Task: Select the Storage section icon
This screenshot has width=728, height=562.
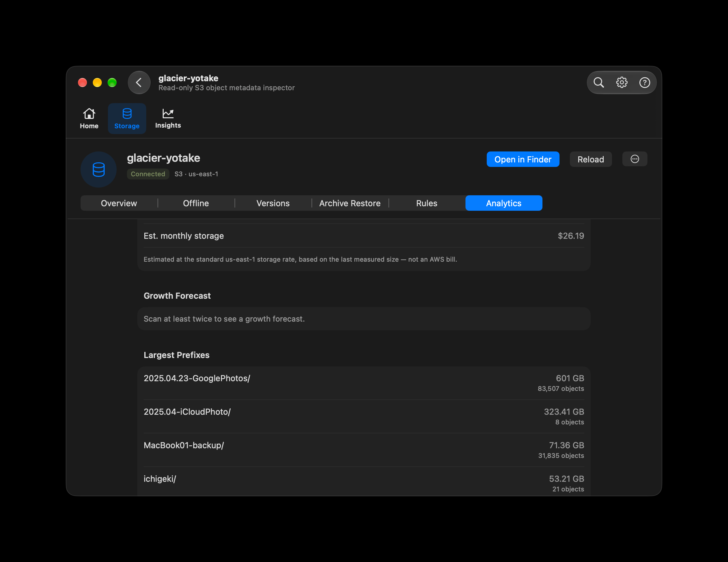Action: point(127,118)
